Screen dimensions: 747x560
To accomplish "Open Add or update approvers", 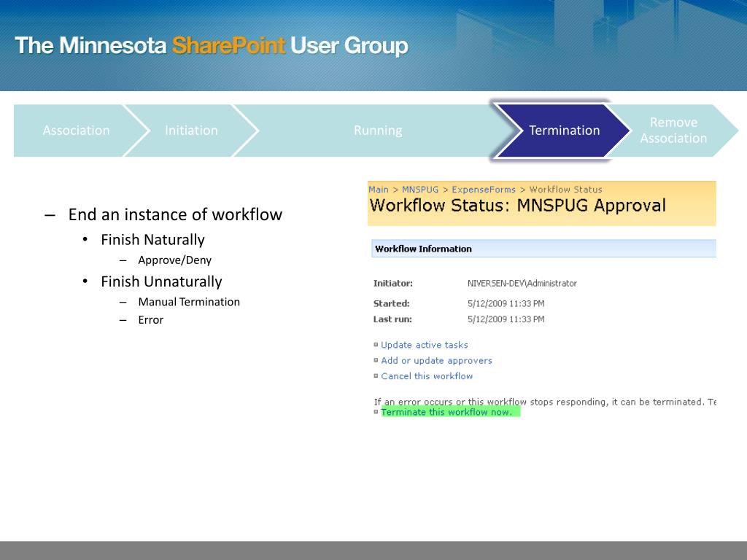I will (436, 360).
